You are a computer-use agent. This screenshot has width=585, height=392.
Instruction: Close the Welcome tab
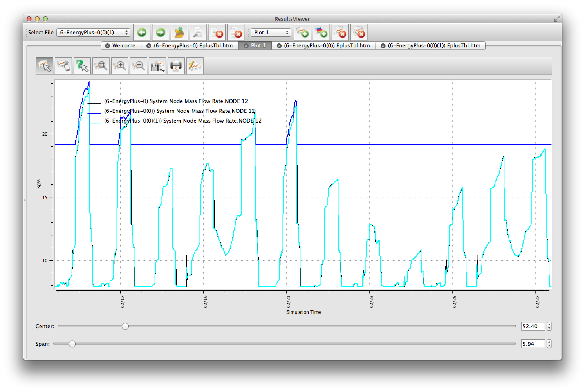pyautogui.click(x=108, y=46)
